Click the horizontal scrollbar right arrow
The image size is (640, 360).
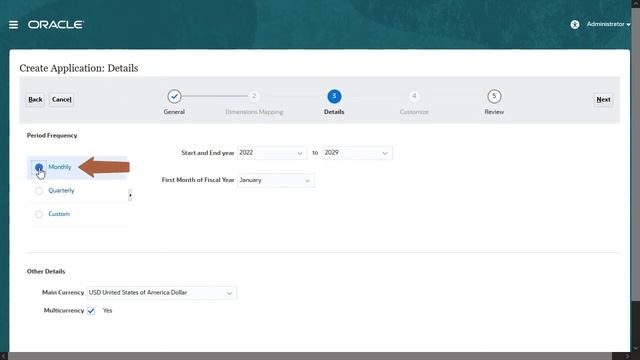[627, 356]
